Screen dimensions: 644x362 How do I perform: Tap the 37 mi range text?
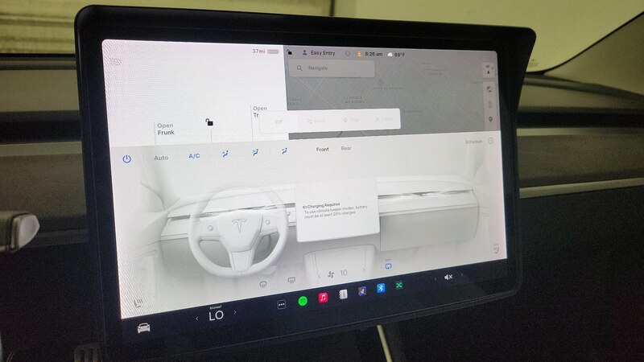pos(258,51)
